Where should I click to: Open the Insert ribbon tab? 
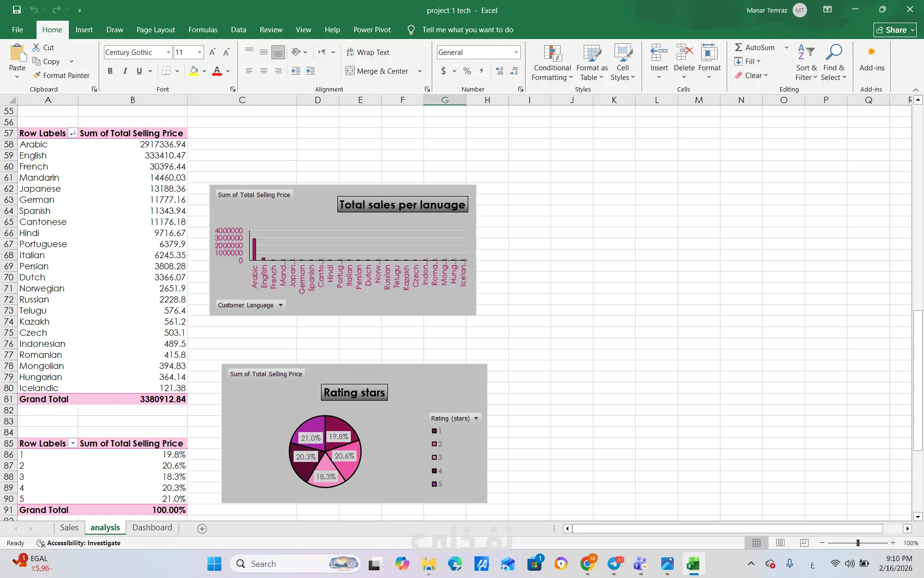[x=84, y=30]
